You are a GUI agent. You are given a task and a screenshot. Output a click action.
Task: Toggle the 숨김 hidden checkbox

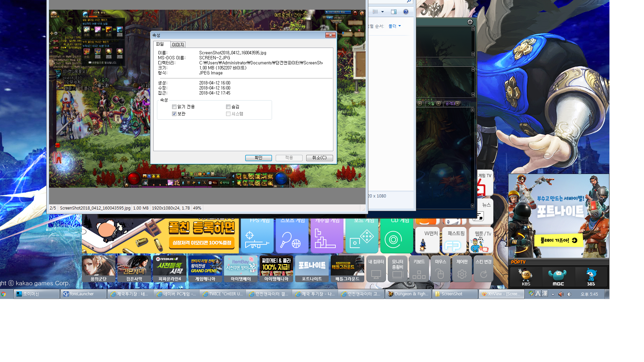pyautogui.click(x=228, y=107)
